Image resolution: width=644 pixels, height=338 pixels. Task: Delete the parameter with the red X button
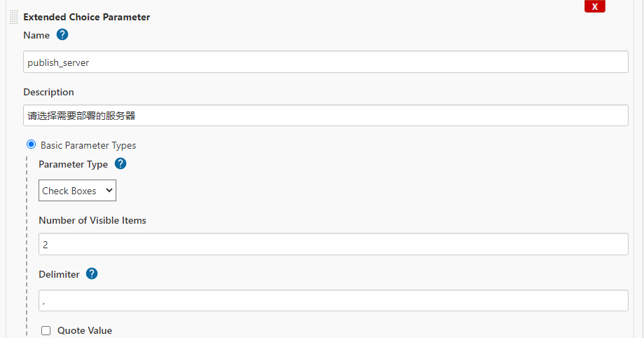(595, 6)
